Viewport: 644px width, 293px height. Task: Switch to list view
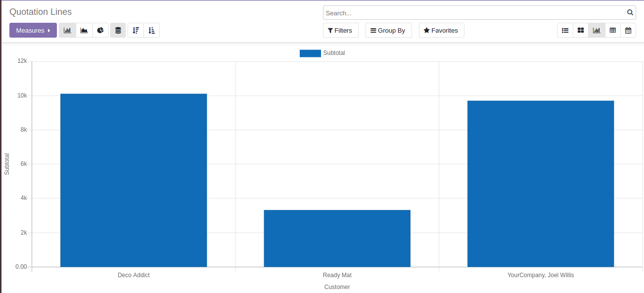point(565,30)
